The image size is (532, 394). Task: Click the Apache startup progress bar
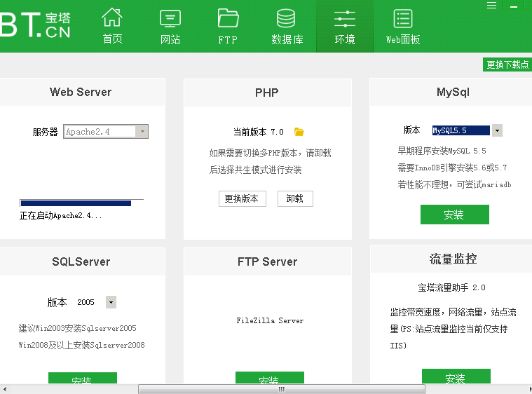coord(81,203)
